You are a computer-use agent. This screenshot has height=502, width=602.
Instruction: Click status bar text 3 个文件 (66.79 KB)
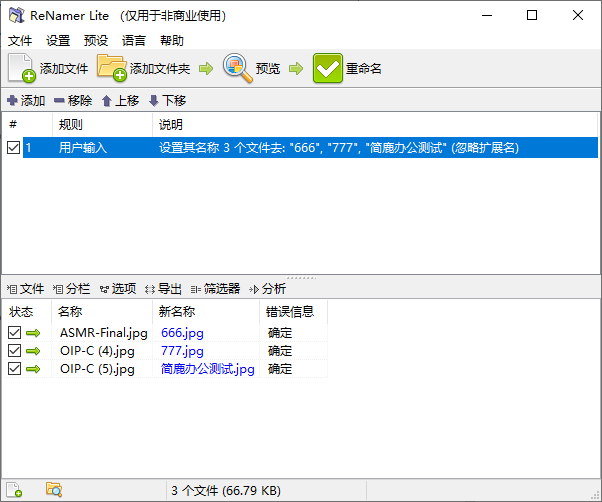pyautogui.click(x=226, y=490)
